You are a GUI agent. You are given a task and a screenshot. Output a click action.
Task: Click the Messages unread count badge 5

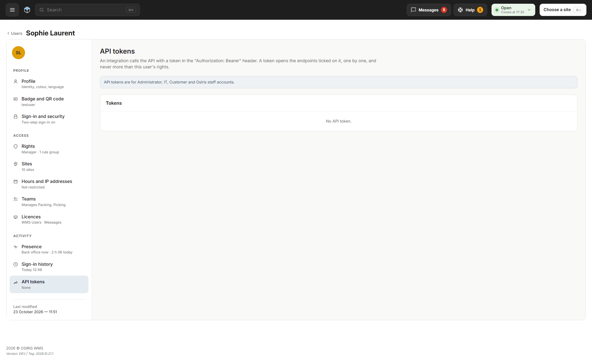(444, 10)
